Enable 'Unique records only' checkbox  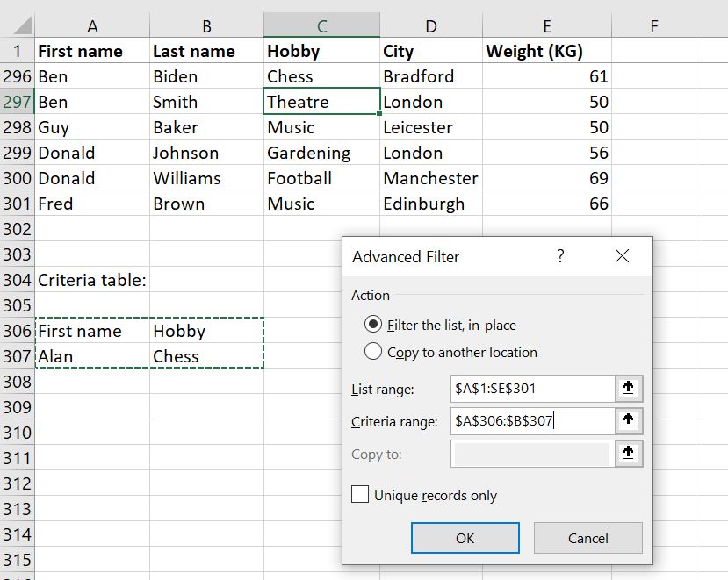point(360,495)
